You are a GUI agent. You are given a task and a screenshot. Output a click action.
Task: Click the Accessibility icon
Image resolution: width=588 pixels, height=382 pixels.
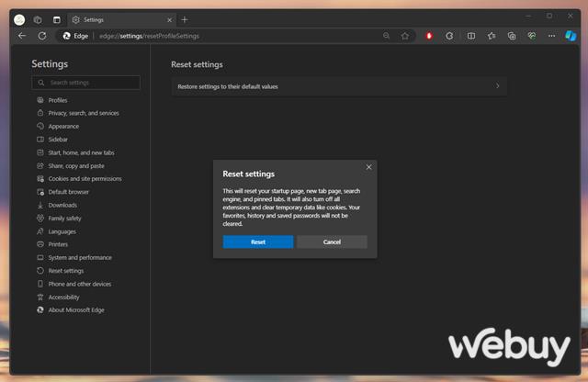40,297
